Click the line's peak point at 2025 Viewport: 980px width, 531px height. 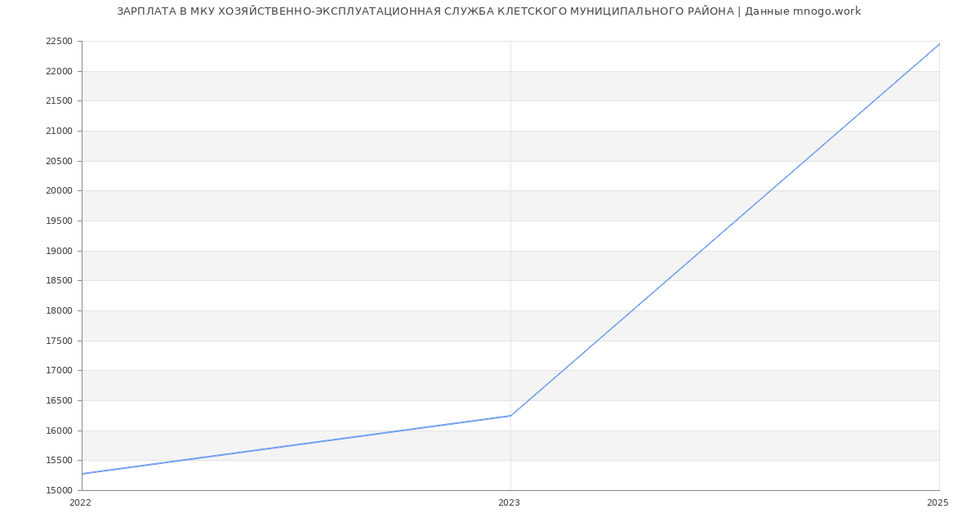939,44
